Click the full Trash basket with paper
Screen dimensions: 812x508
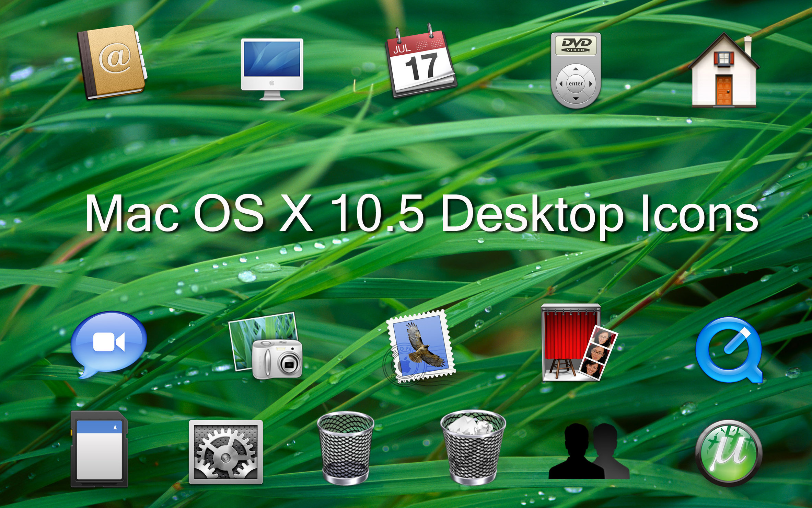click(473, 447)
